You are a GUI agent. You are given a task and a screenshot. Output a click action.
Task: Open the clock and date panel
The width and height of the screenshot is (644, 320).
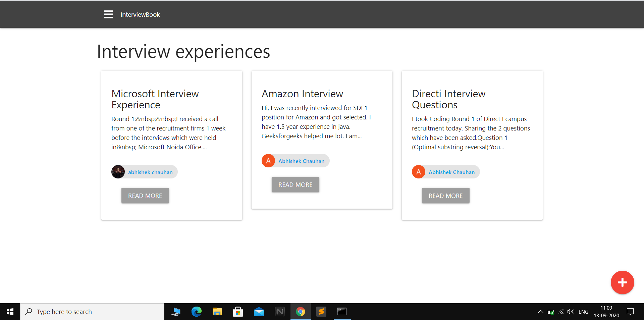point(606,312)
